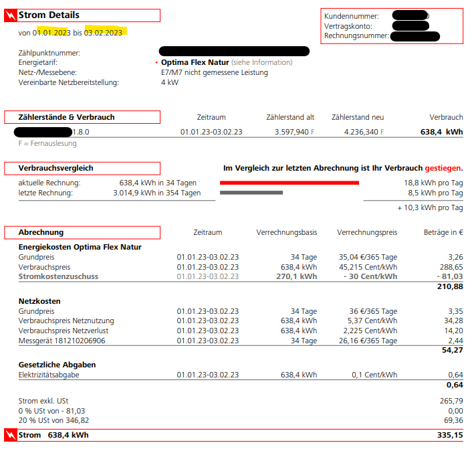Click the price '2,225 Cent/kWh'
Screen dimensions: 476x451
point(370,331)
